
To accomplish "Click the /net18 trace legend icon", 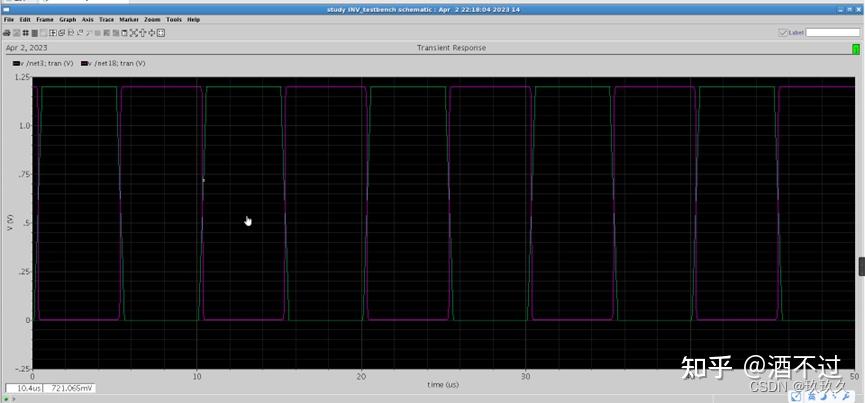I will click(84, 63).
